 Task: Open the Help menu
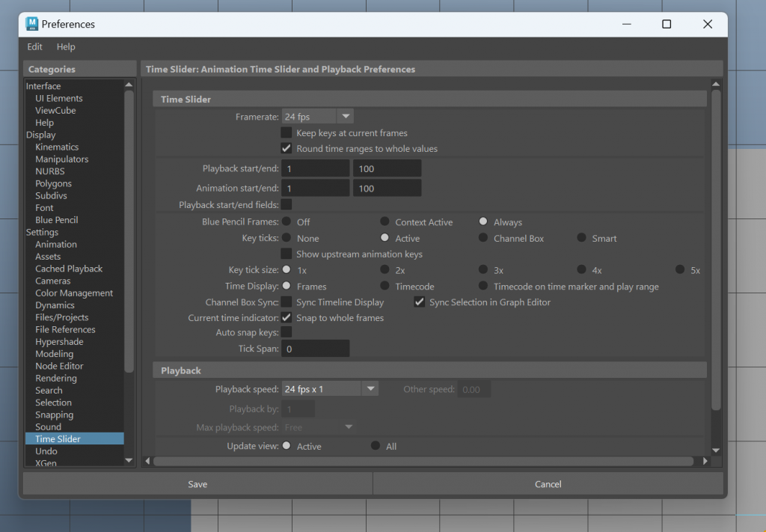point(66,47)
